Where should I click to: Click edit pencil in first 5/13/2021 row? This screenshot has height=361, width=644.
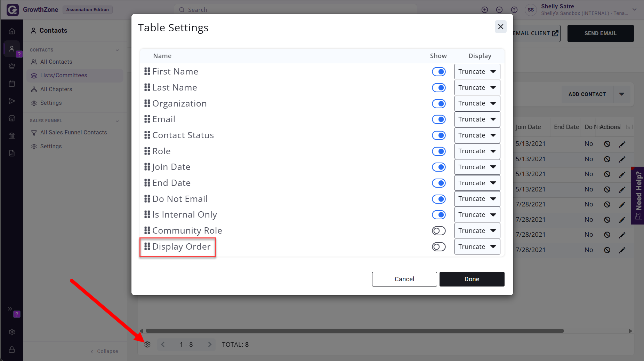(622, 144)
